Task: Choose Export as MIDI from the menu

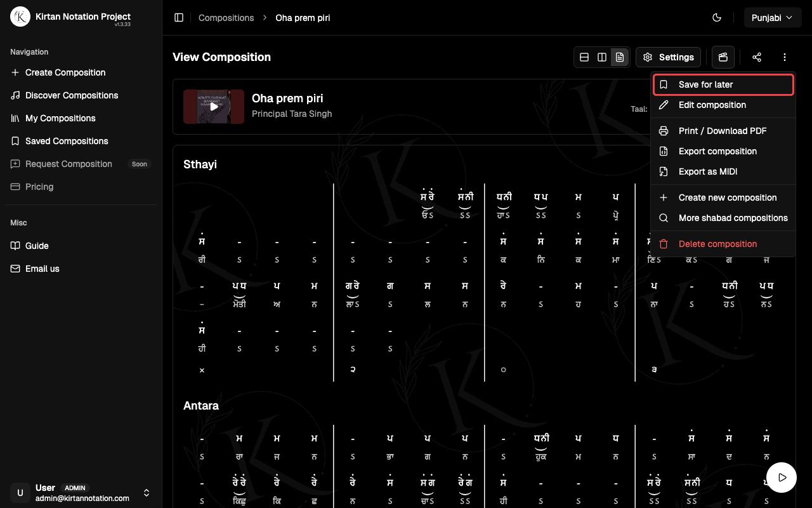Action: coord(708,171)
